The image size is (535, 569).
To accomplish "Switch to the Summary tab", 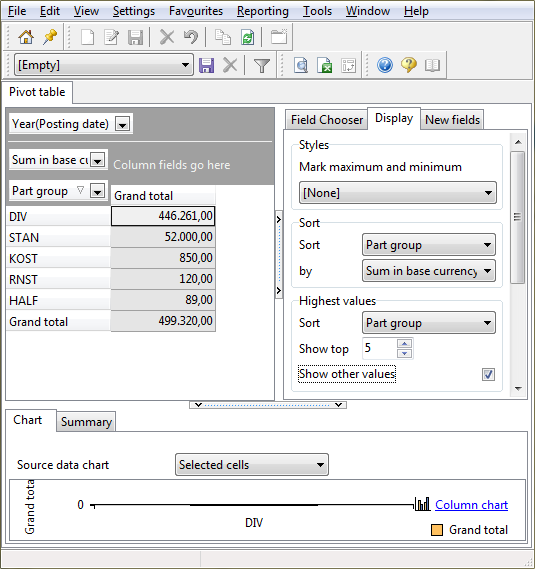I will [86, 422].
